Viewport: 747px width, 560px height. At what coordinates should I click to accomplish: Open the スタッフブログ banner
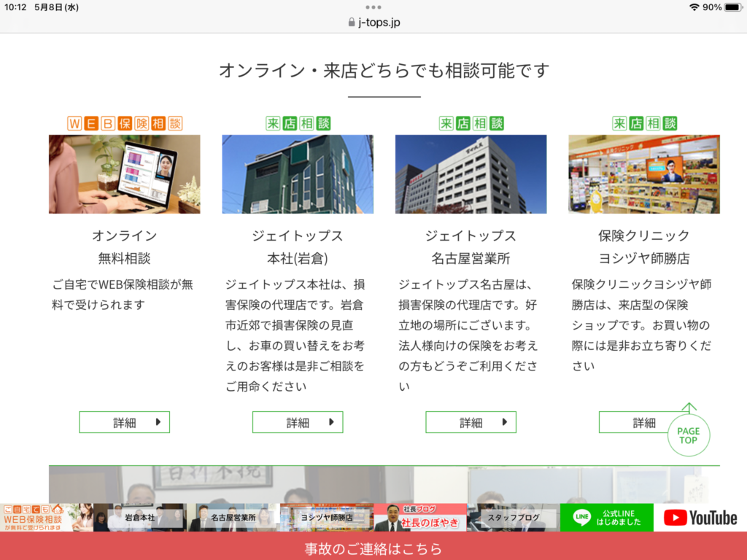coord(514,518)
